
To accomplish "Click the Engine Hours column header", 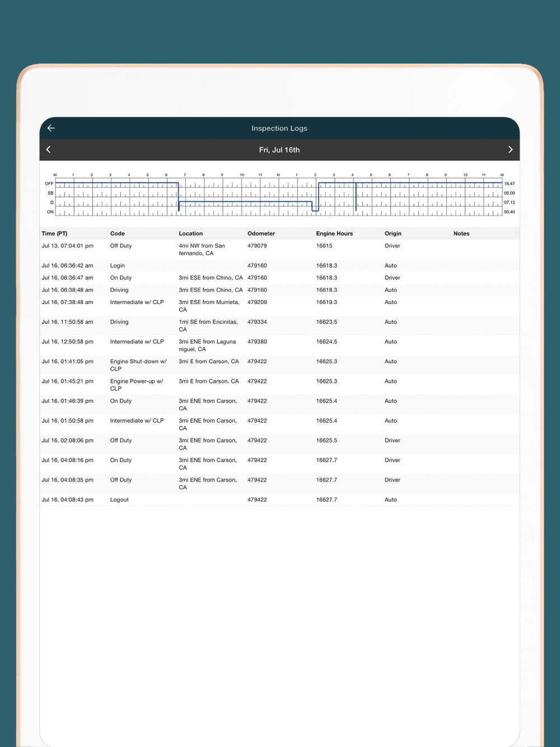I will coord(334,234).
